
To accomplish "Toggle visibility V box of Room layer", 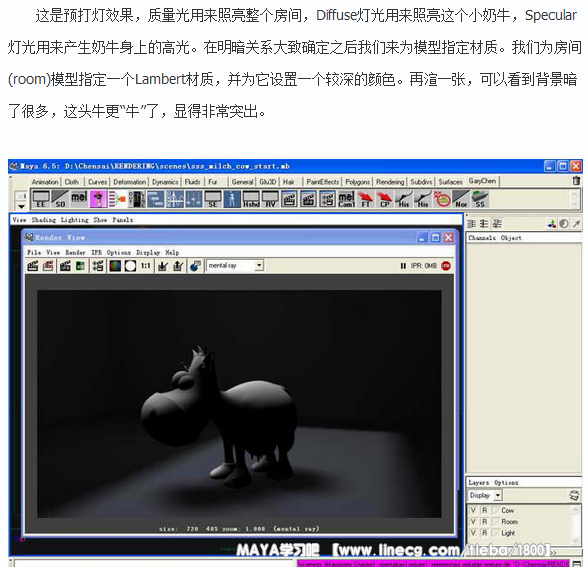I will click(473, 522).
